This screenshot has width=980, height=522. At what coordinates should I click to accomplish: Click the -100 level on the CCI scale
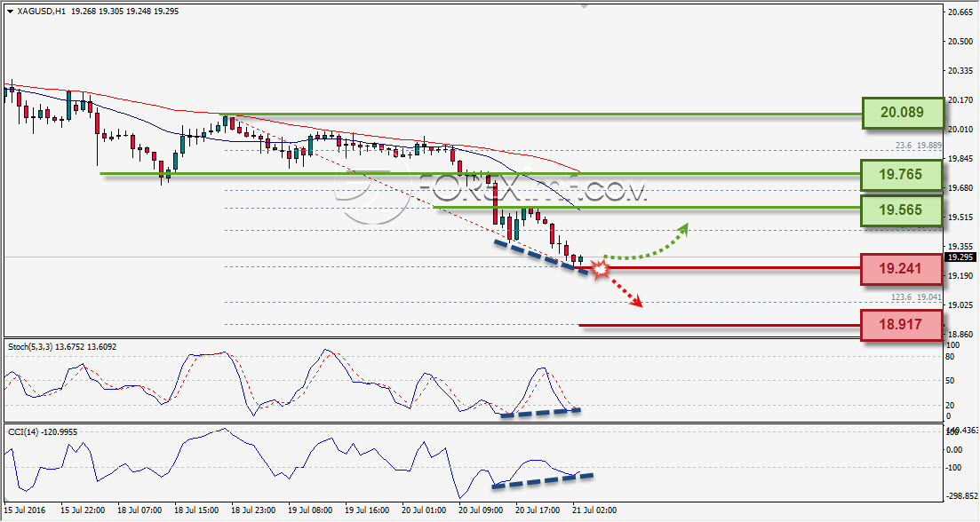[x=955, y=467]
